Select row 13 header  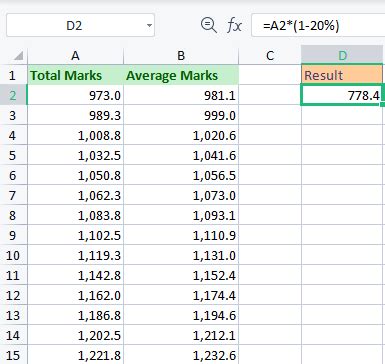[x=13, y=315]
